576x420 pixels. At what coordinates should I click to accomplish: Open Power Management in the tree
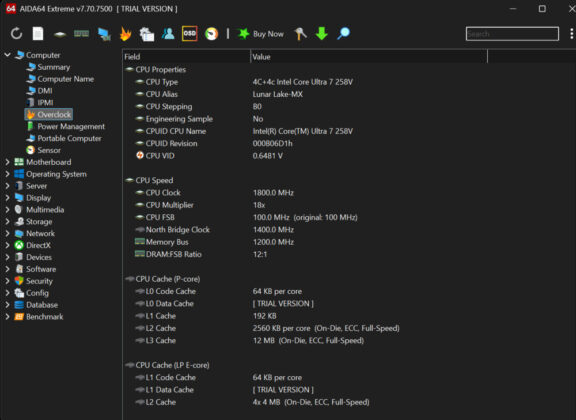pos(71,126)
